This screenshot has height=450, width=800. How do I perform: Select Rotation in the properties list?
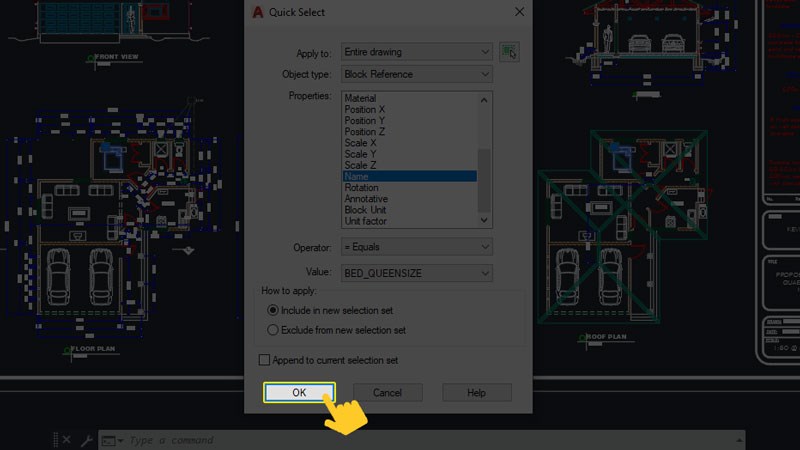click(410, 188)
